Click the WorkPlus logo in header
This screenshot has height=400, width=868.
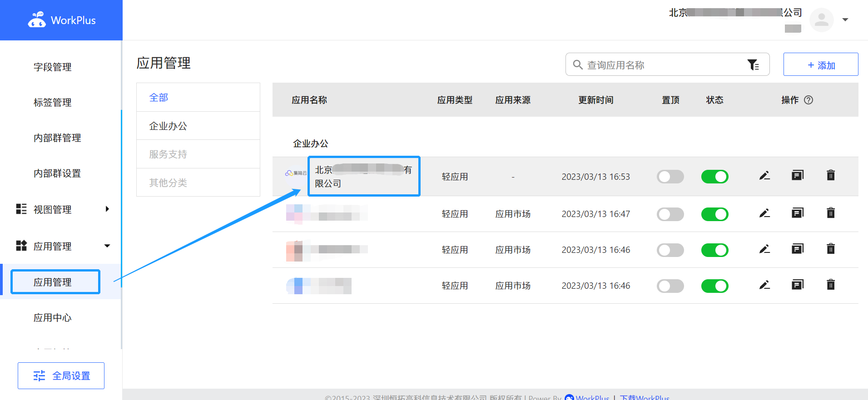tap(61, 20)
